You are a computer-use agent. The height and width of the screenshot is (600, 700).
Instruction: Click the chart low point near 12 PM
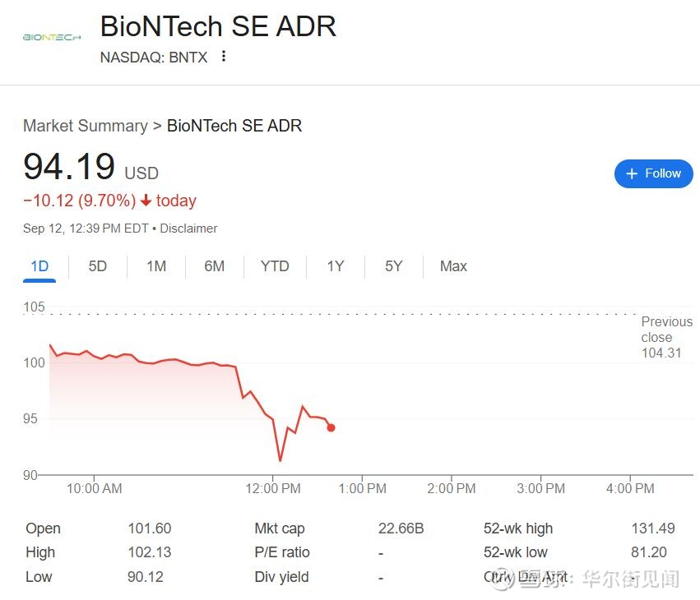click(280, 460)
